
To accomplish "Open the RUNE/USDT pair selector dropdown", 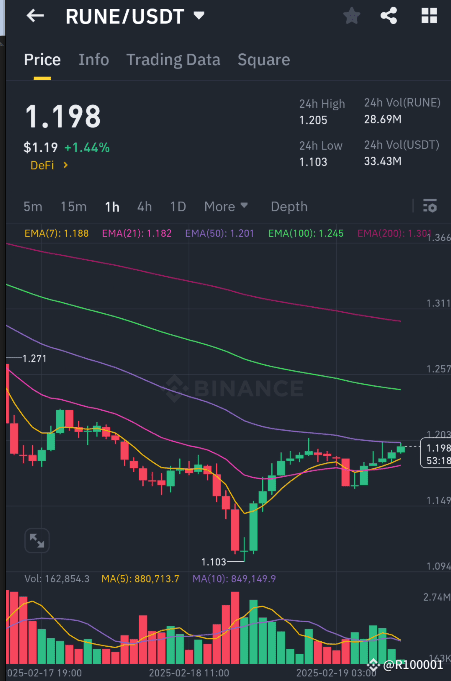I will click(x=199, y=16).
